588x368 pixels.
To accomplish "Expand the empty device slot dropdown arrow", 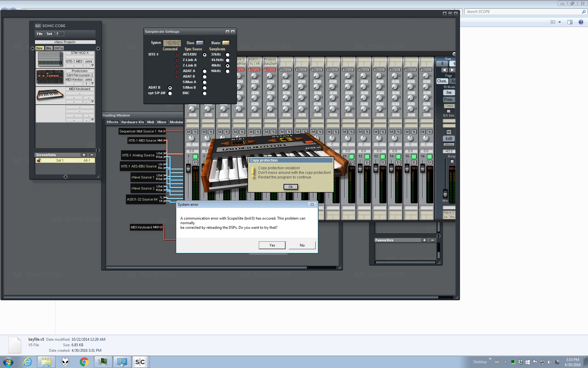I will coord(92,120).
